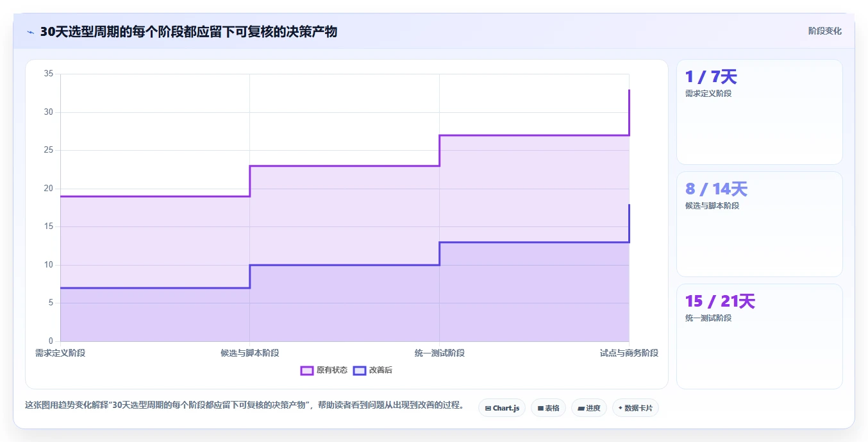Click the 改善后 blue legend swatch
The image size is (868, 442).
(x=360, y=370)
